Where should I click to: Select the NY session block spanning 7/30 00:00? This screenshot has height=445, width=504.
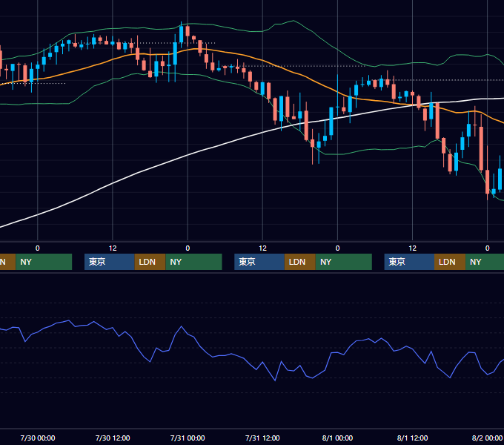click(44, 262)
